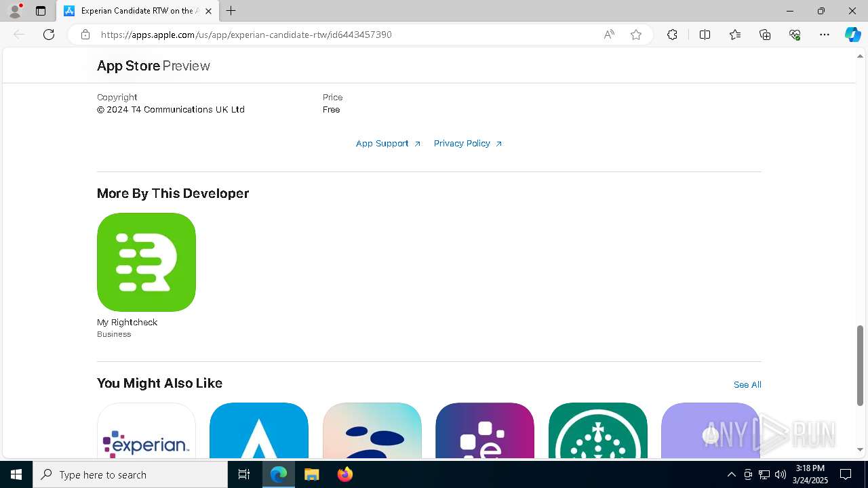Open the notification center icon
The height and width of the screenshot is (488, 868).
(846, 474)
